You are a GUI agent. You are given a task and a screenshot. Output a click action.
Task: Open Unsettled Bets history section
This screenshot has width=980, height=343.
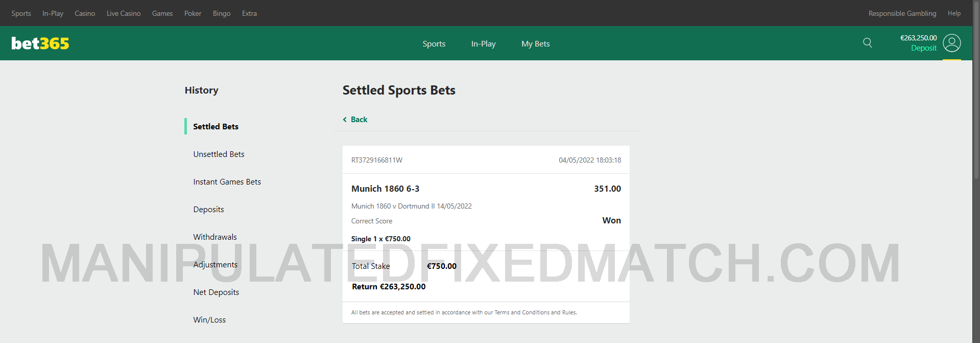point(219,154)
